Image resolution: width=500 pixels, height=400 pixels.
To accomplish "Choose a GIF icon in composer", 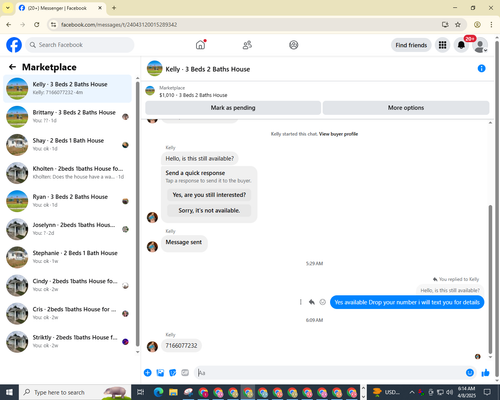I will pos(185,373).
